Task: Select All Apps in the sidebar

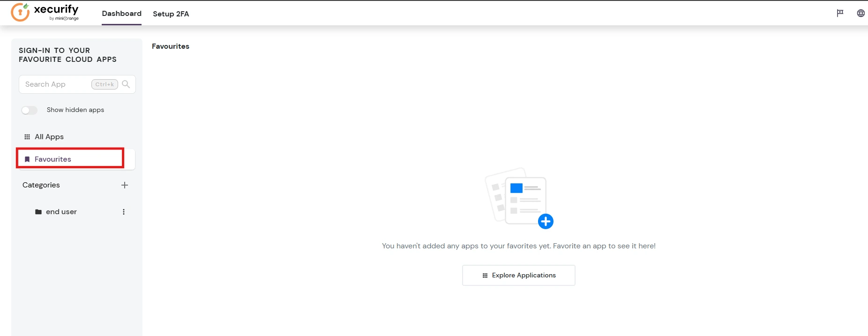Action: (x=49, y=137)
